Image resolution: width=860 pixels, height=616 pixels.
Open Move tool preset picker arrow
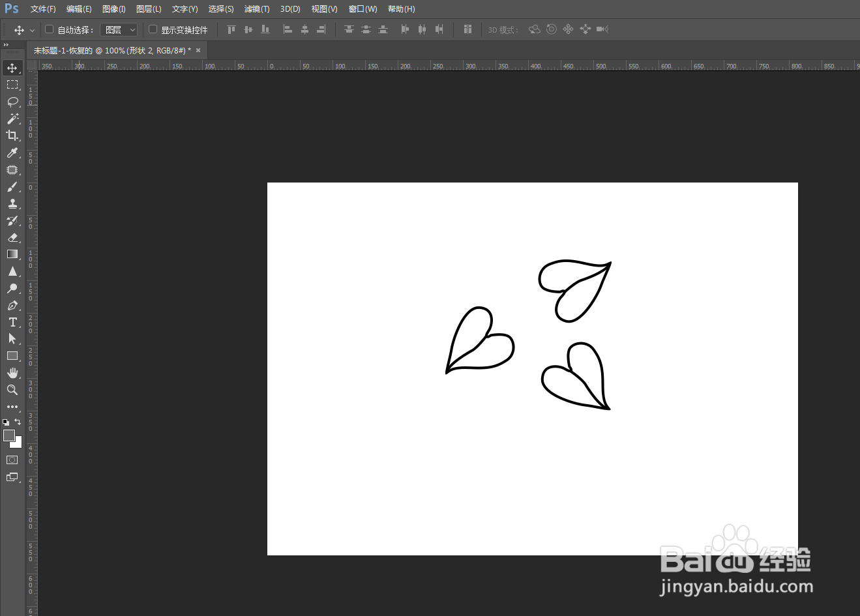[32, 30]
